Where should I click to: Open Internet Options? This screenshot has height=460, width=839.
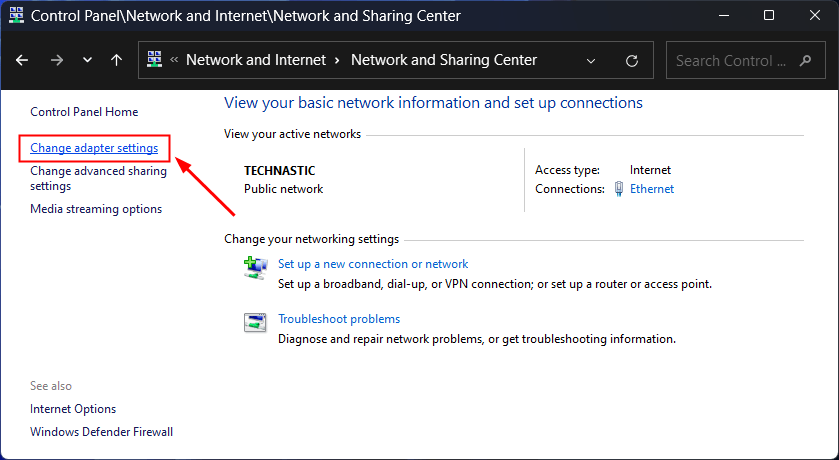[73, 409]
